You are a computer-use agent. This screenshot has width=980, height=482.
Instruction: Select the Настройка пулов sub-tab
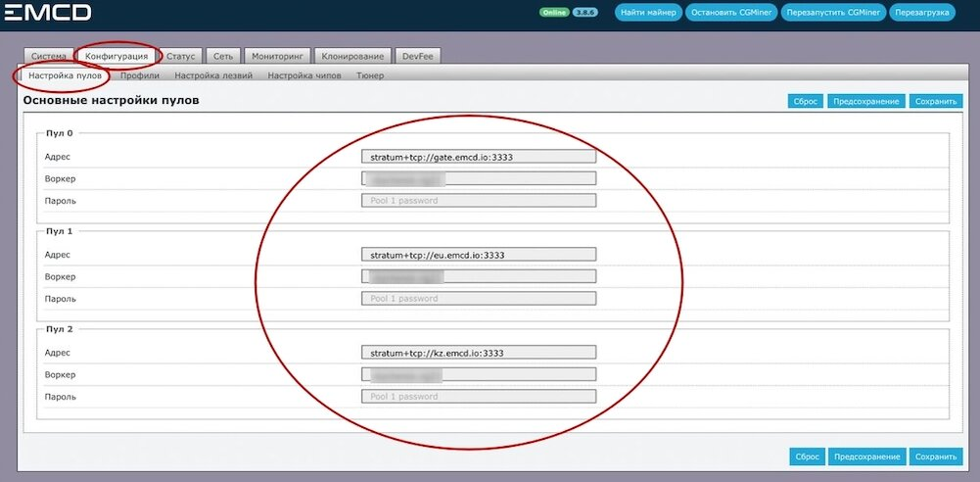65,75
